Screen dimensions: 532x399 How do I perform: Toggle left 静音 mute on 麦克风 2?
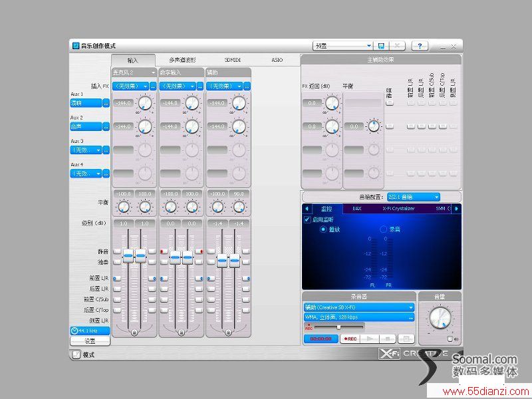(x=117, y=251)
